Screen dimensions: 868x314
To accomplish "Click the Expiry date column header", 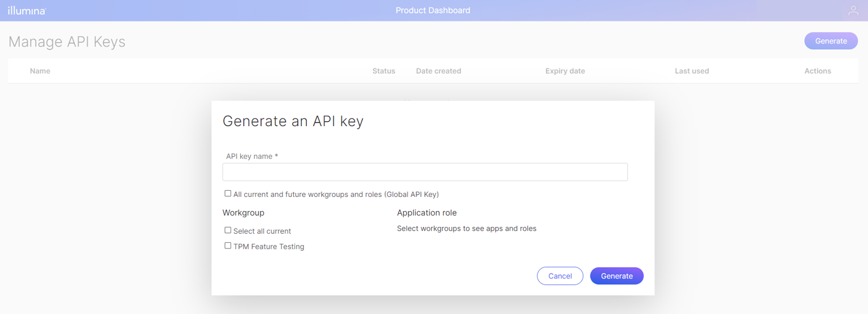I will [565, 71].
